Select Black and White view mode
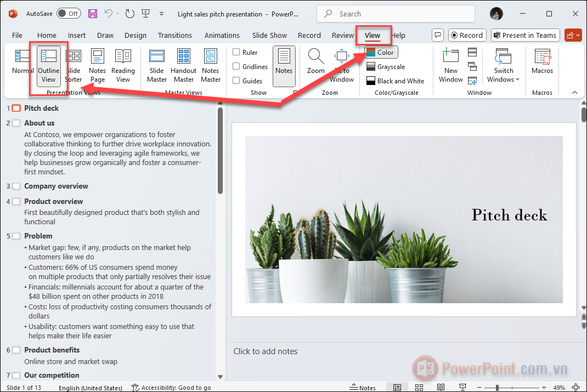Screen dimensions: 587x392 click(395, 81)
